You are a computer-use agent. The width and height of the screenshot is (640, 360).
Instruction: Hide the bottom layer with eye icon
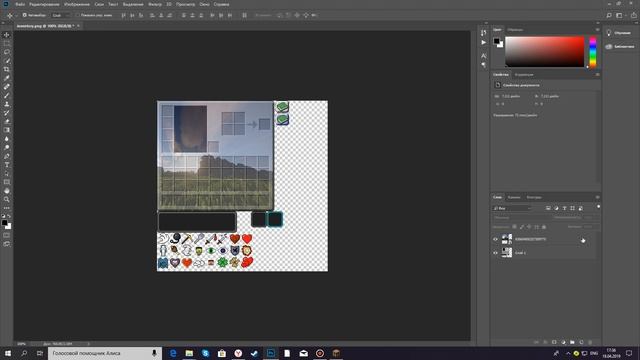496,253
